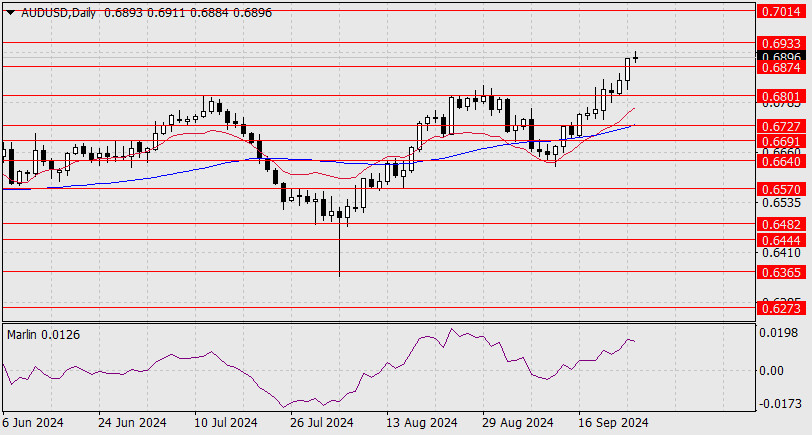Viewport: 812px width, 435px height.
Task: Click the long-wick candle reaching 0.6365 low
Action: point(340,241)
